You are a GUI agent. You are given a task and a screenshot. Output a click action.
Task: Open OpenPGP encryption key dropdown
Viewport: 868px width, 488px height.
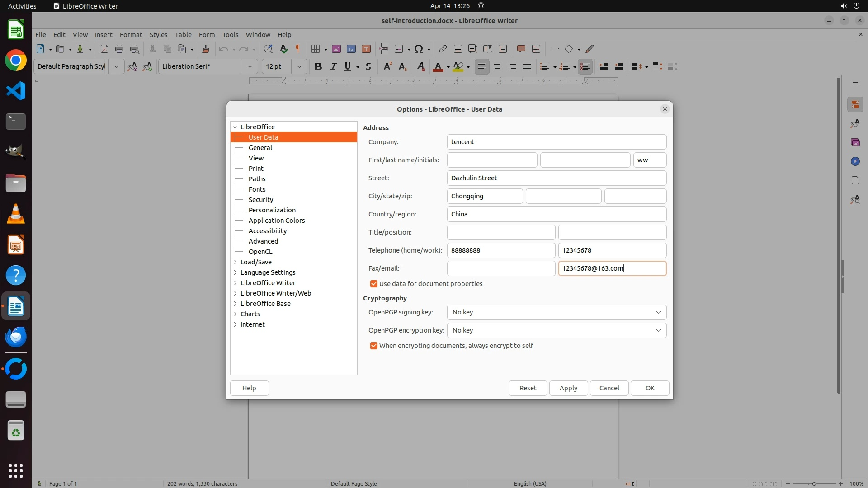tap(557, 330)
